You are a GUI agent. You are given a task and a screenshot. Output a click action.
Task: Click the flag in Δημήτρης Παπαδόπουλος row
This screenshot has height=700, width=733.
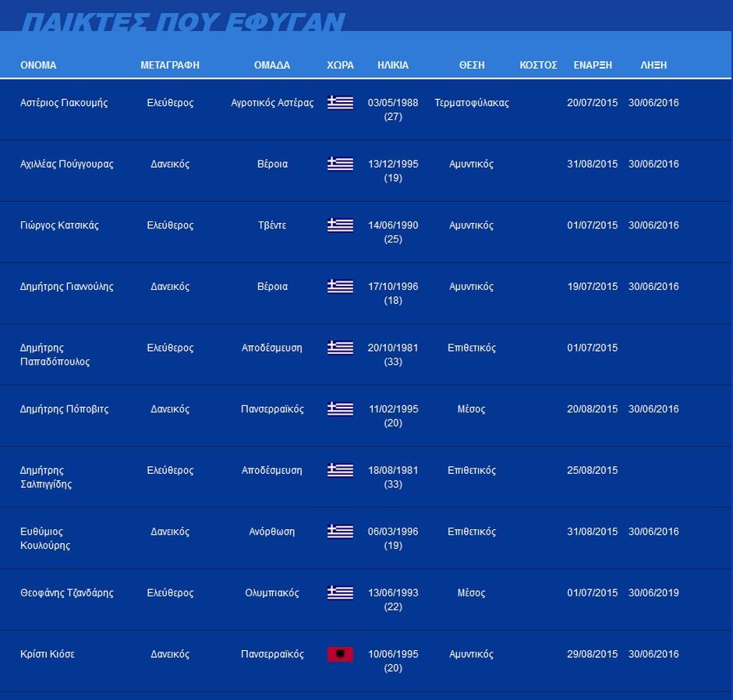tap(340, 348)
